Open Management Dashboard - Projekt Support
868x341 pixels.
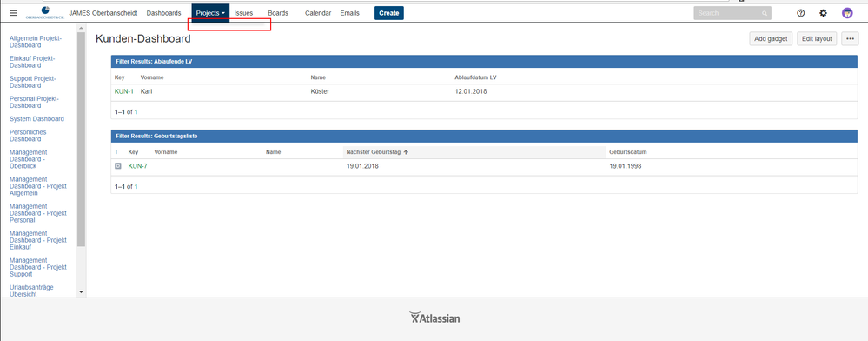[x=38, y=267]
